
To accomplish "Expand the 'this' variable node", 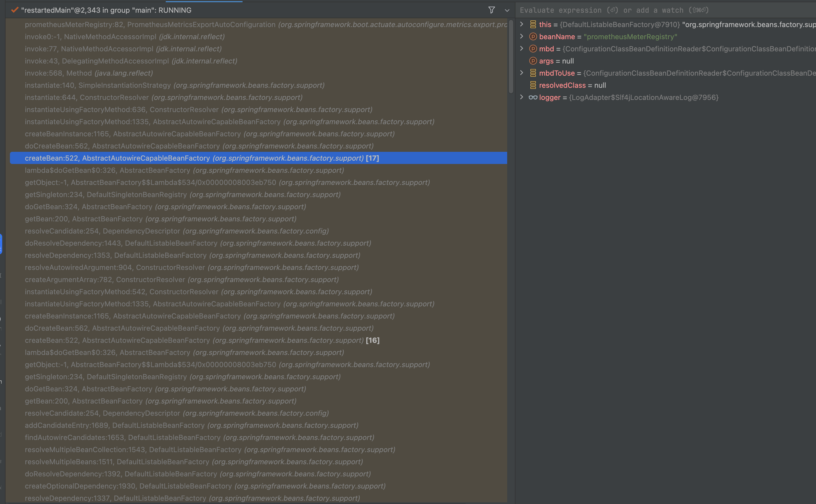I will click(x=522, y=24).
